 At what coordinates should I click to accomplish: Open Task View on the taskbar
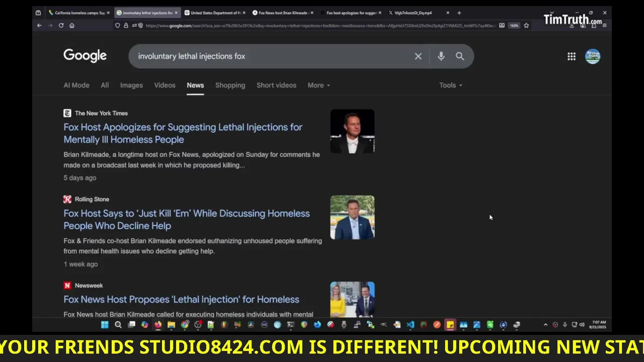131,325
